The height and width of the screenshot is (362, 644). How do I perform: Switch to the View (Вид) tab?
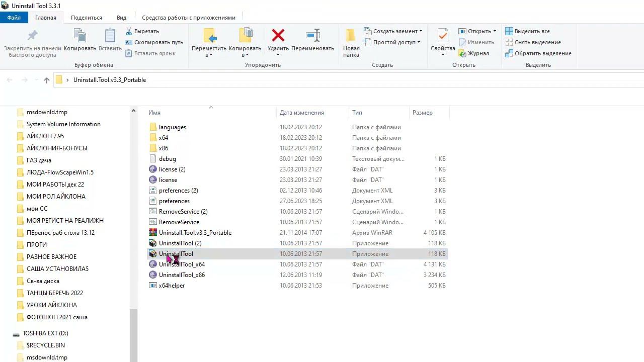pos(122,18)
